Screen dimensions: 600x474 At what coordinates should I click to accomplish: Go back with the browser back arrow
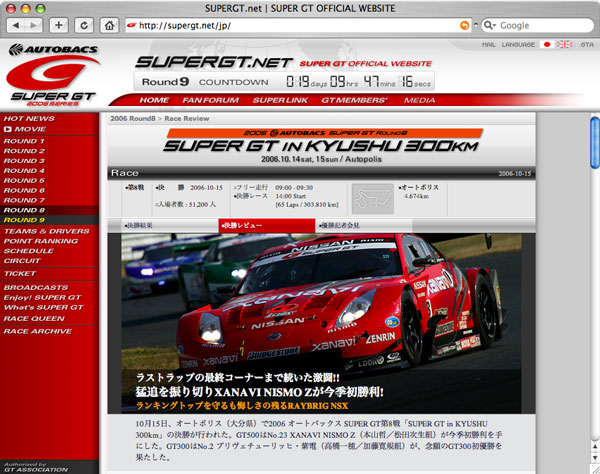pyautogui.click(x=16, y=26)
